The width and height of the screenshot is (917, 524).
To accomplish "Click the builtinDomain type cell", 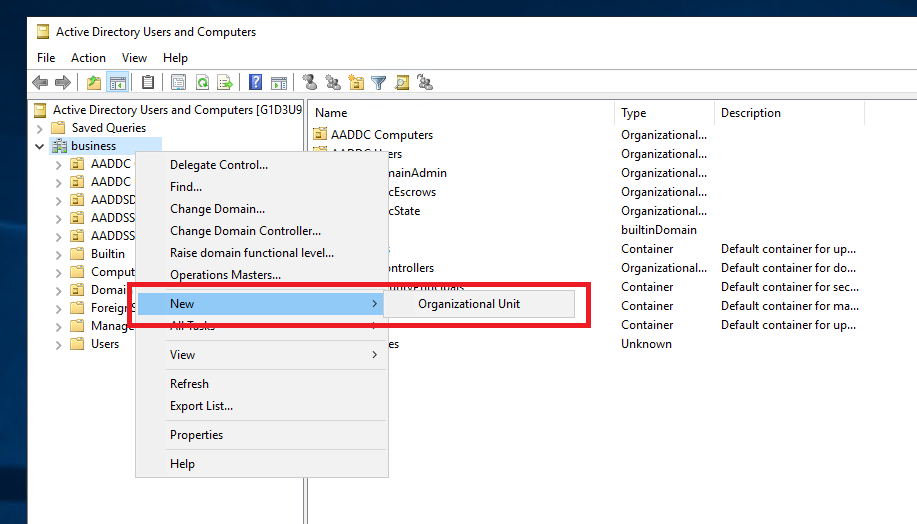I will coord(659,230).
